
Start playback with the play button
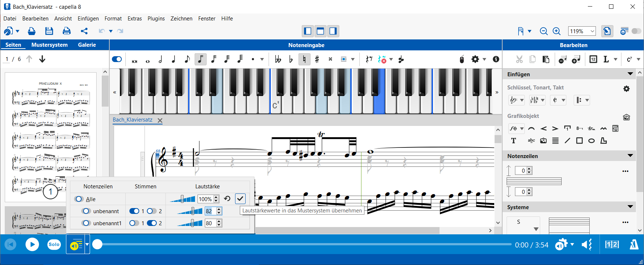pos(32,244)
